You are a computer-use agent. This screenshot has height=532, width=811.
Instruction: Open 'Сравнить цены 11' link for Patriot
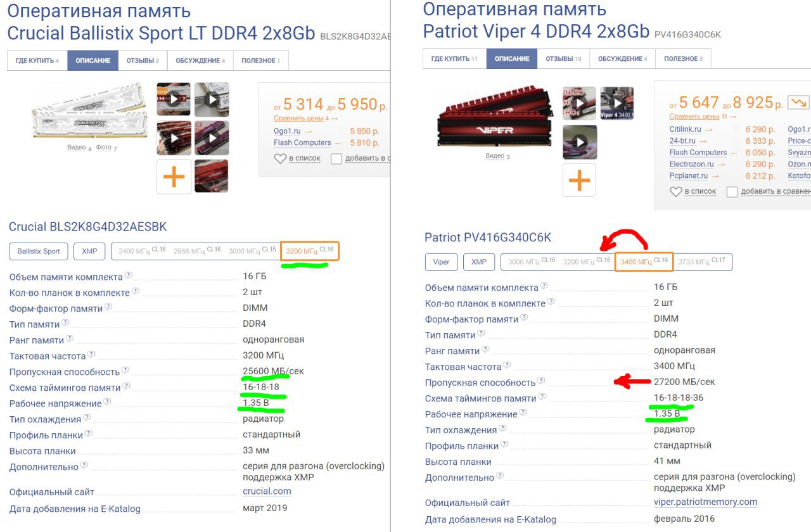[x=703, y=116]
